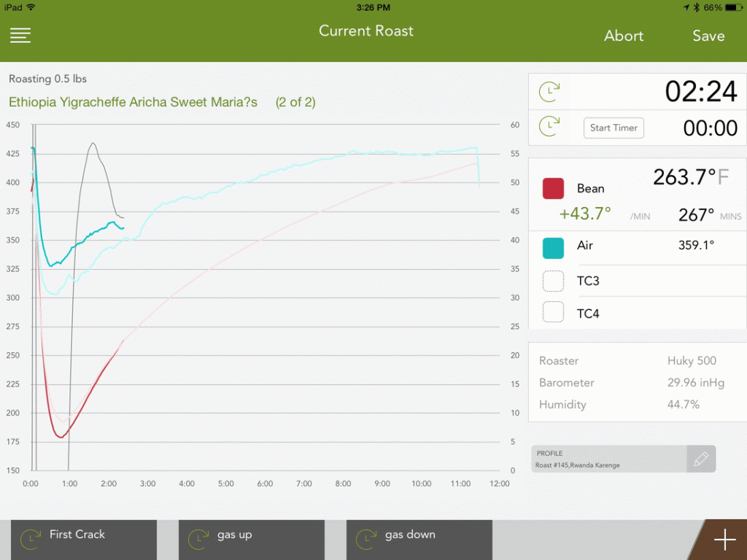Toggle the Air temperature teal swatch
This screenshot has height=560, width=747.
pos(553,247)
